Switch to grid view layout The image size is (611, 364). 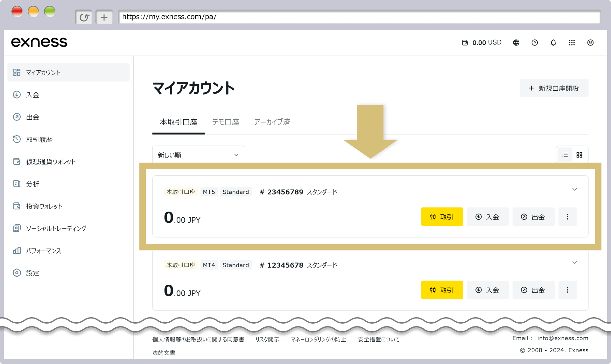579,155
